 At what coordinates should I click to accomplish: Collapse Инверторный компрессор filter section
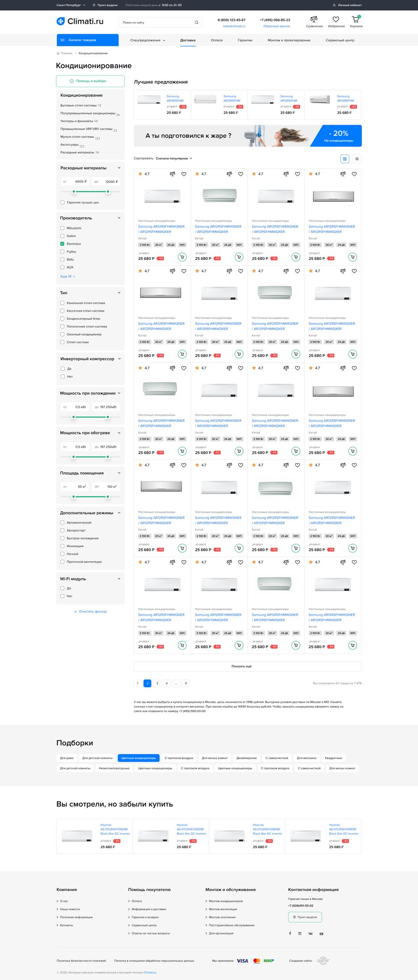click(119, 359)
